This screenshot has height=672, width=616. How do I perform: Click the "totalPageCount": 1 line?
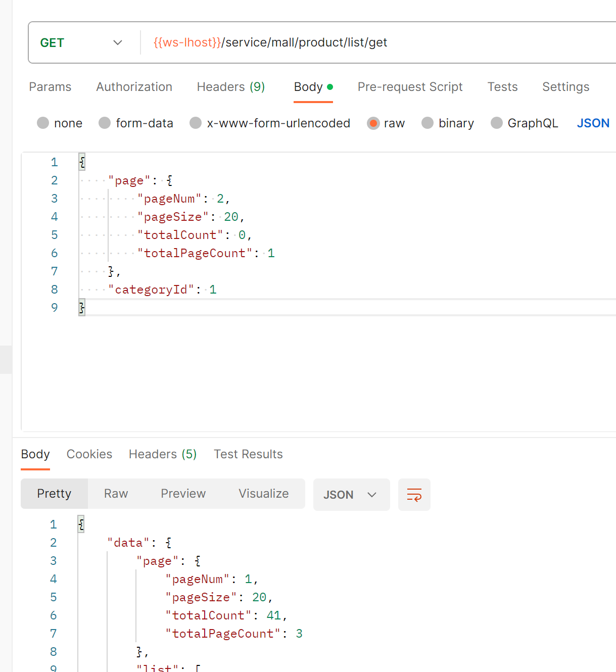click(x=206, y=253)
